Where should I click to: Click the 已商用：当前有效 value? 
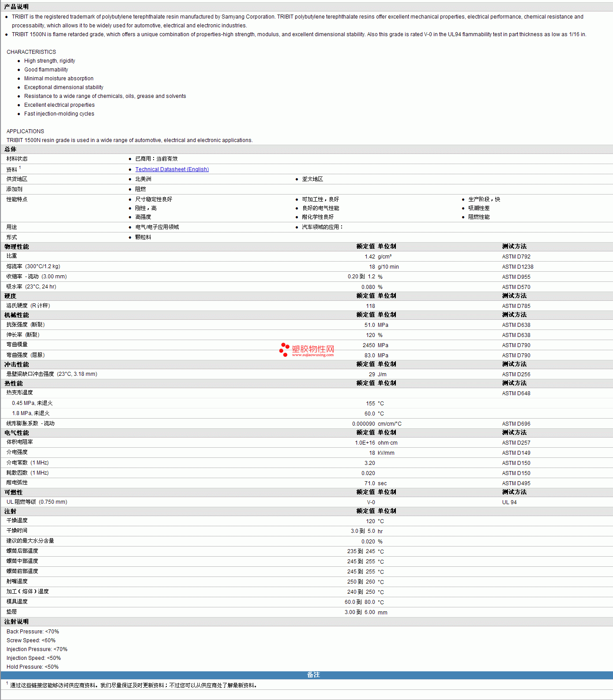pos(156,159)
